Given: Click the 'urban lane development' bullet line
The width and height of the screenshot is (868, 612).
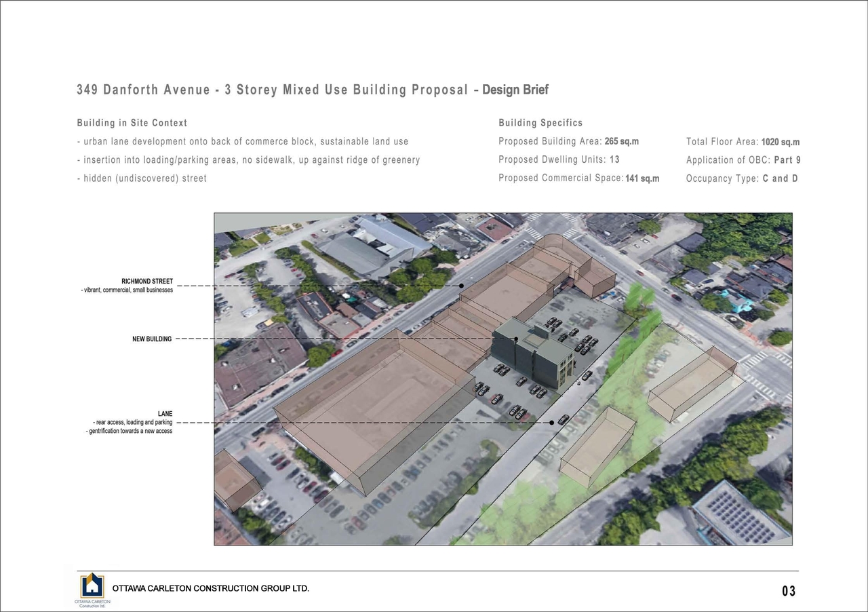Looking at the screenshot, I should click(243, 141).
